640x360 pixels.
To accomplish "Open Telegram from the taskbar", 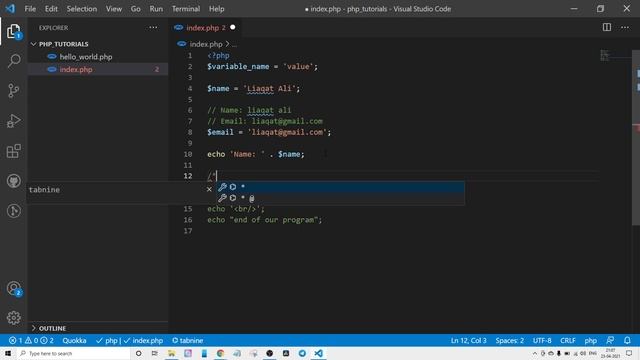I will [x=302, y=353].
